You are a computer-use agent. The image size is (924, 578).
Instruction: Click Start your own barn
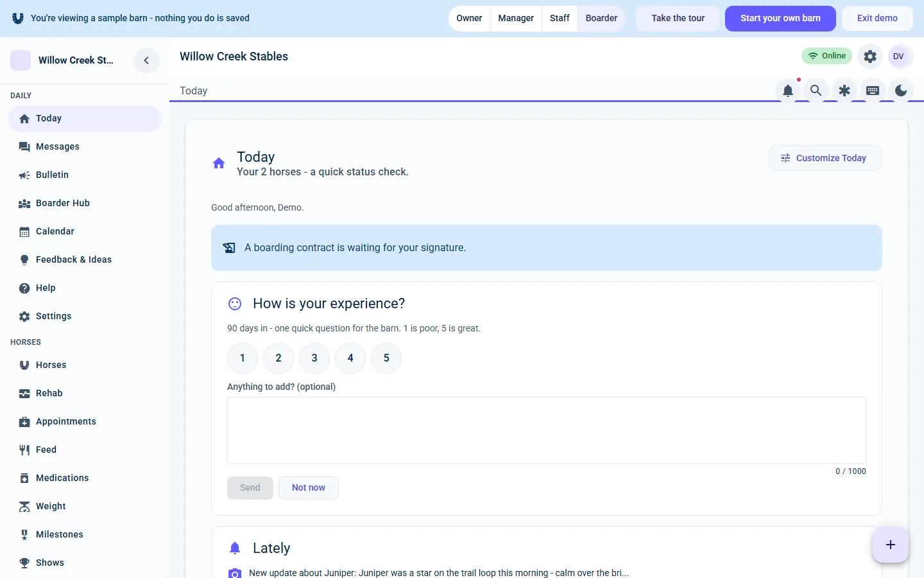click(x=780, y=18)
